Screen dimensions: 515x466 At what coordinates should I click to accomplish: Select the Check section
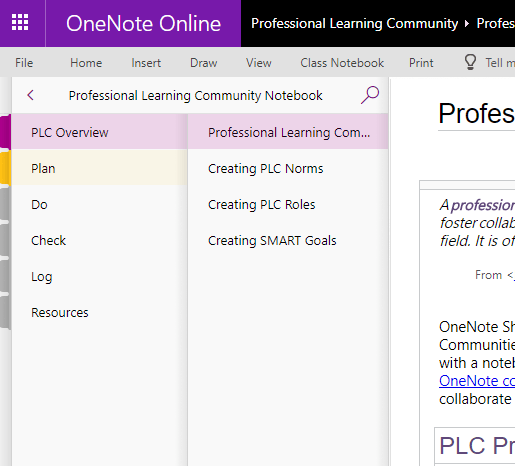[x=99, y=240]
